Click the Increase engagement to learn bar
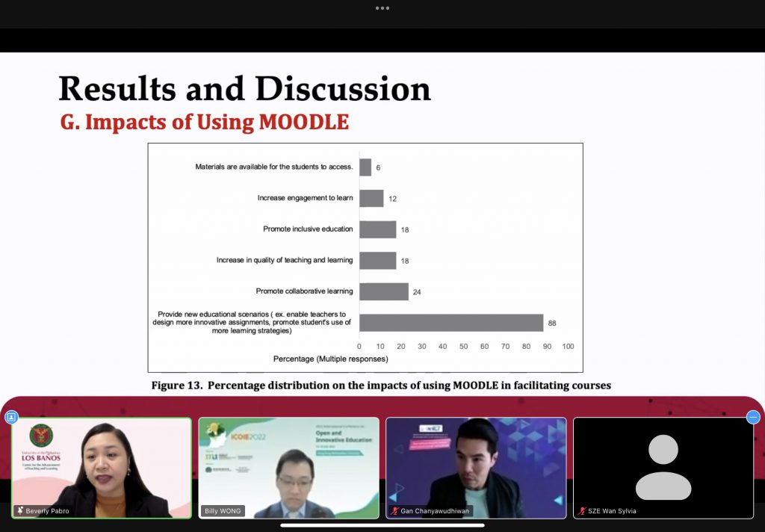Screen dimensions: 765x532 371,198
